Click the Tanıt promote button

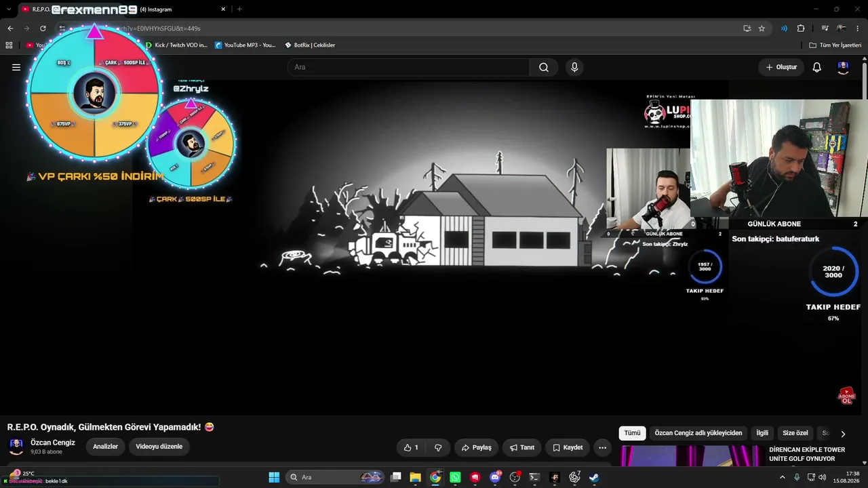click(x=522, y=447)
